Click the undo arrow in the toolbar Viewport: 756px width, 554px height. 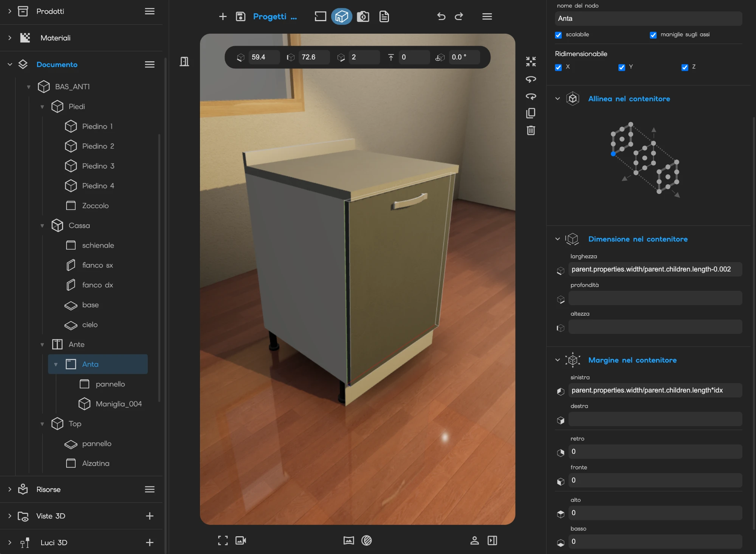click(x=441, y=17)
